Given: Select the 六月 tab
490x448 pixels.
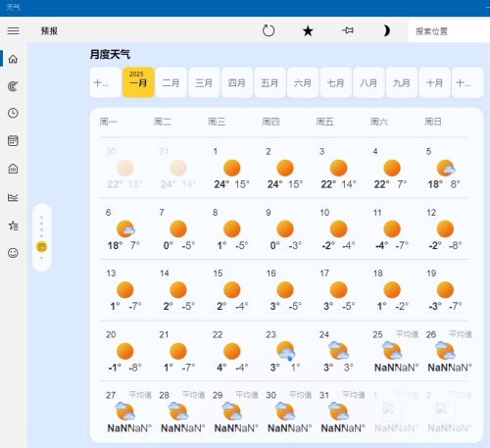Looking at the screenshot, I should click(x=303, y=82).
